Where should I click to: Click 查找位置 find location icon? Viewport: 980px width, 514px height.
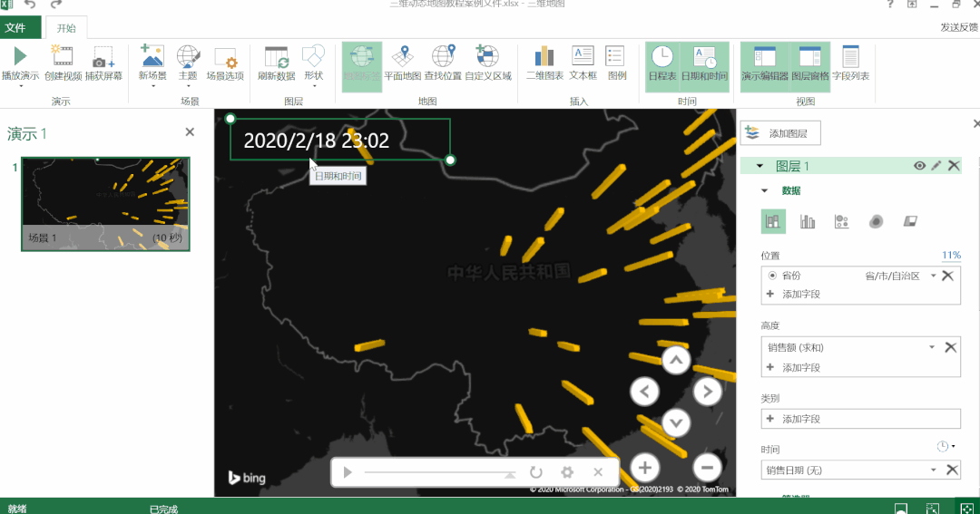point(443,56)
